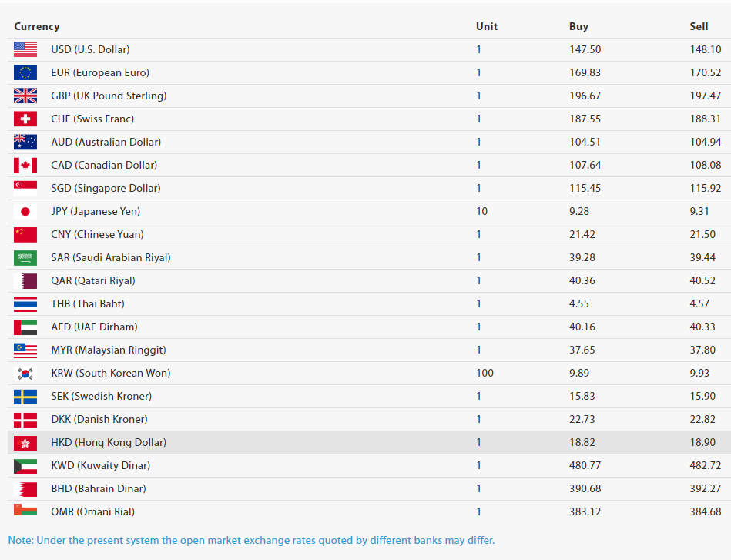Click the Currency column header
Image resolution: width=731 pixels, height=560 pixels.
pos(36,26)
